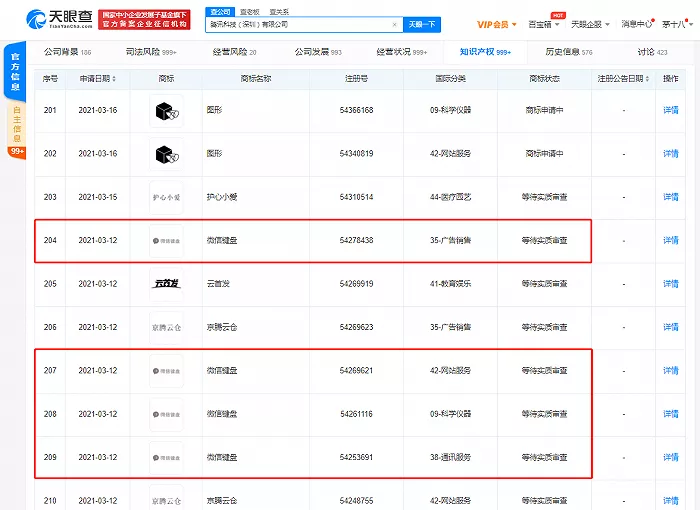Open 详情 link for row 209
Viewport: 700px width, 510px height.
[x=671, y=457]
